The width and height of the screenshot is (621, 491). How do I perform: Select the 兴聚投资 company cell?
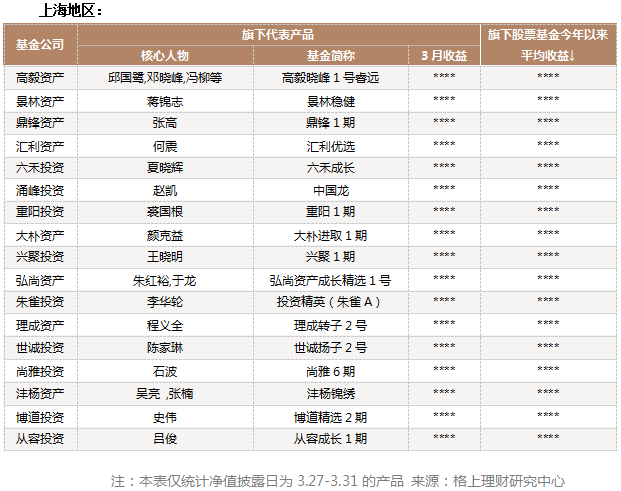[x=40, y=257]
